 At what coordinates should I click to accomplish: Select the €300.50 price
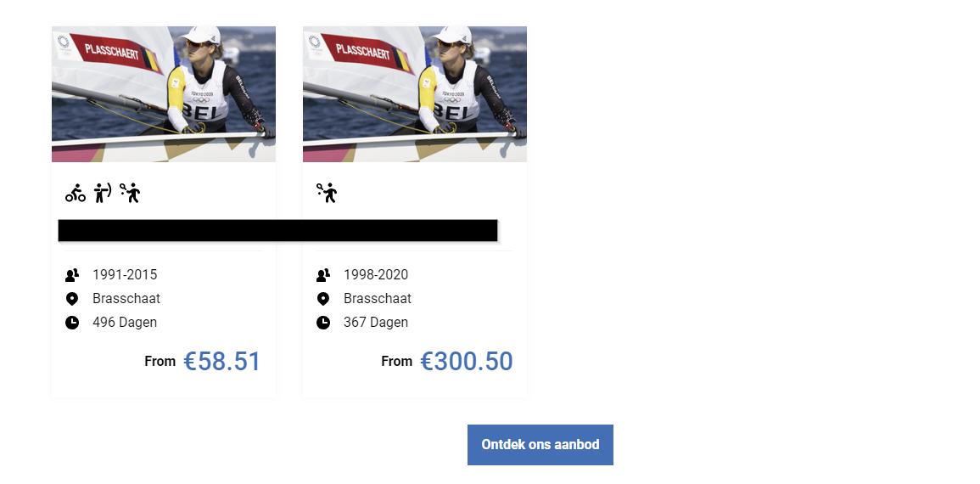coord(467,362)
